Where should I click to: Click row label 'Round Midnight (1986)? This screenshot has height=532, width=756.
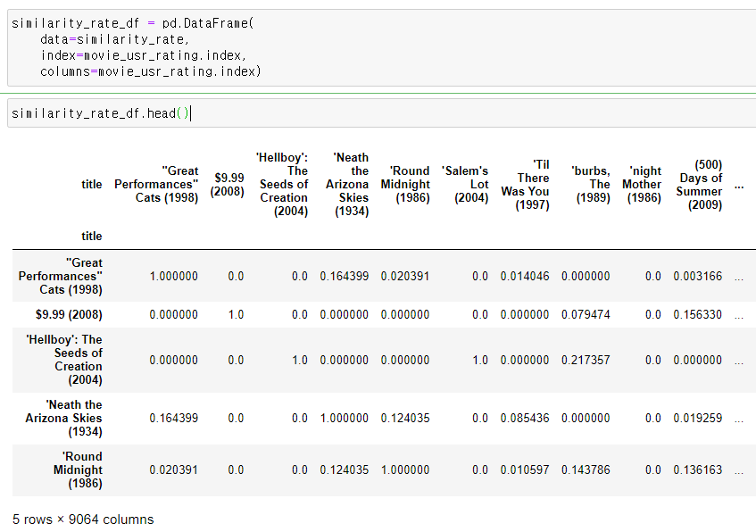[x=79, y=470]
